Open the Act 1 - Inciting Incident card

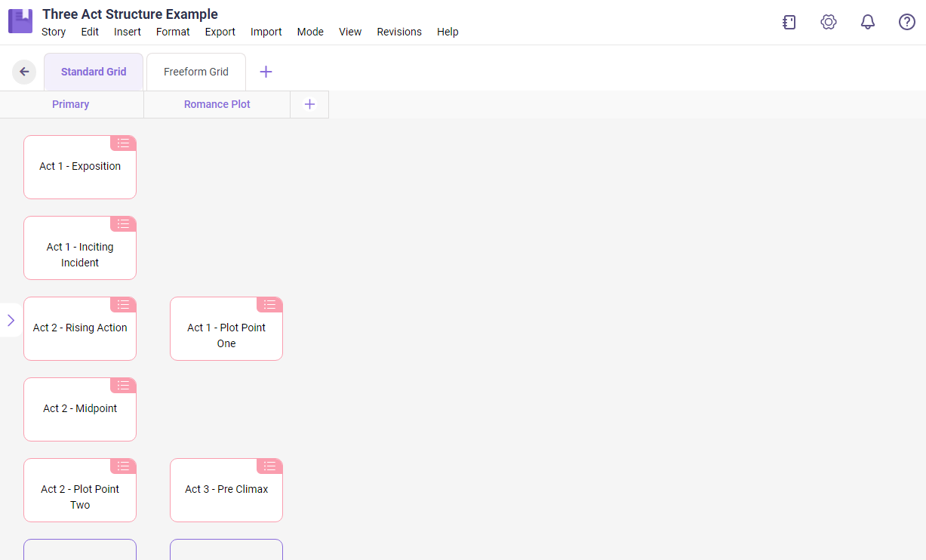80,255
